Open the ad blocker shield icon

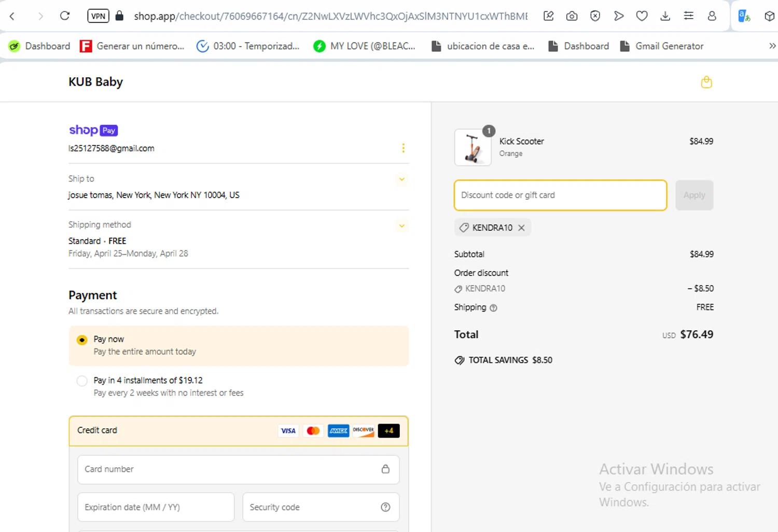point(595,16)
